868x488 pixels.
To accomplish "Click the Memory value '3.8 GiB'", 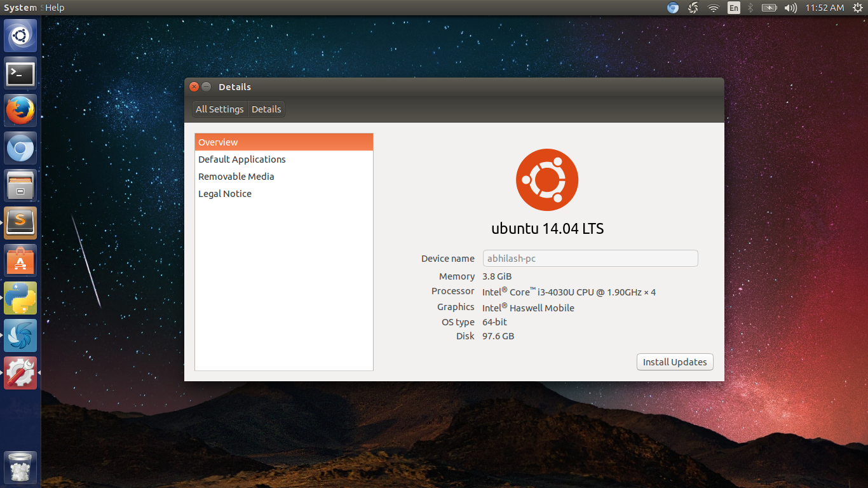I will pos(497,276).
